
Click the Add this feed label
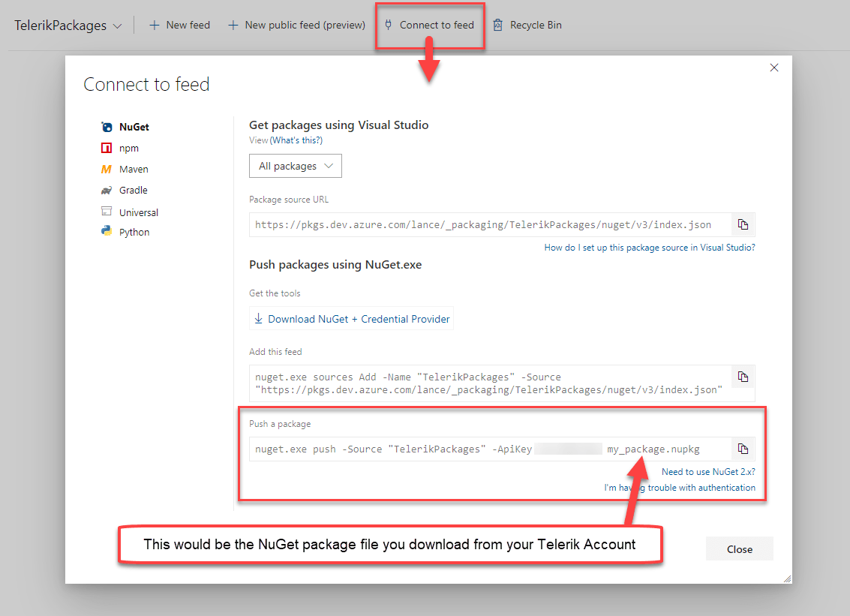[275, 352]
